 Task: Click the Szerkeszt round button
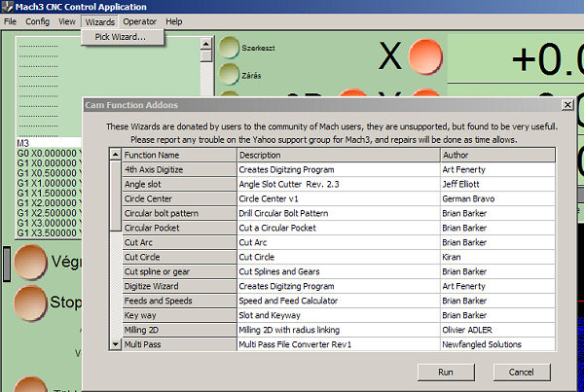pyautogui.click(x=229, y=48)
